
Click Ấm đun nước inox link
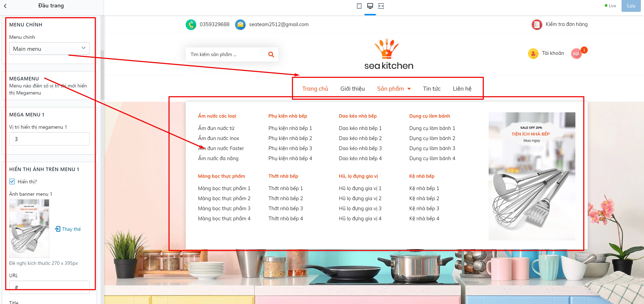point(218,138)
